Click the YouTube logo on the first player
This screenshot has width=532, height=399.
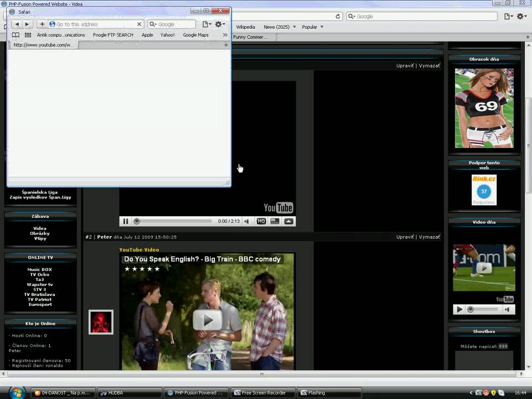pyautogui.click(x=279, y=208)
